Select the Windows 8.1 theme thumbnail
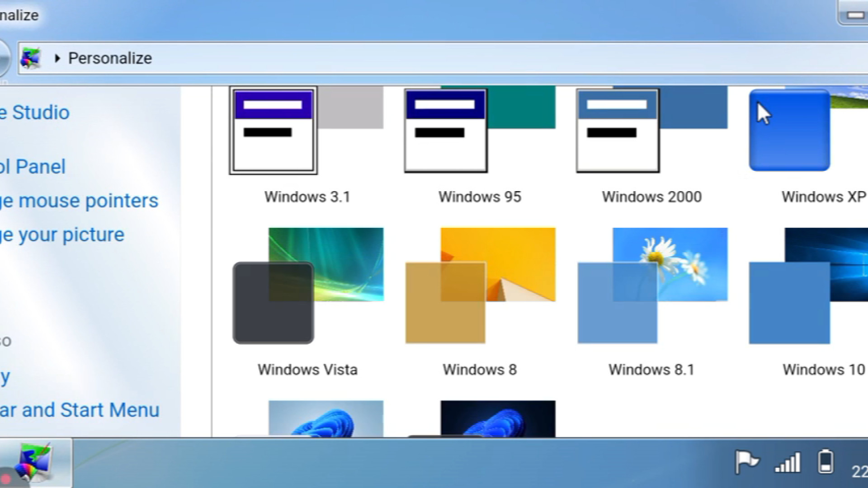868x488 pixels. (652, 286)
